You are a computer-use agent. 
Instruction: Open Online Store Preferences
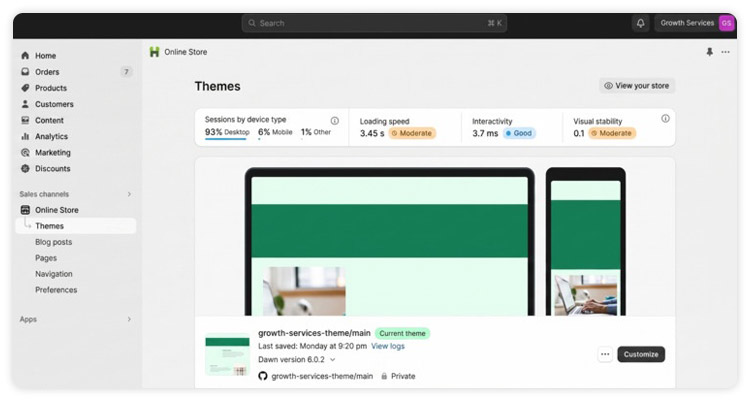(56, 290)
